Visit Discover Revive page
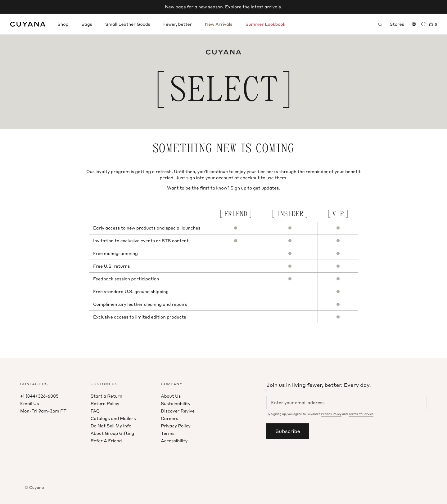Screen dimensions: 447x504 tap(178, 411)
